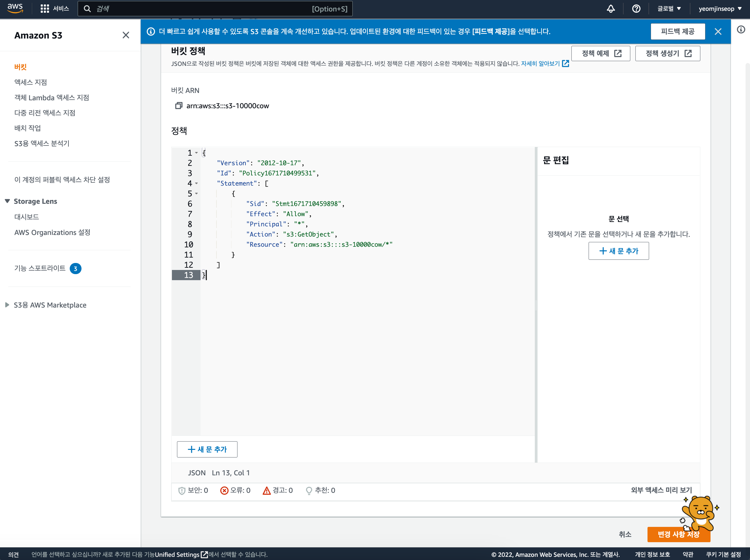Click the AWS search input field
750x560 pixels.
pyautogui.click(x=203, y=9)
